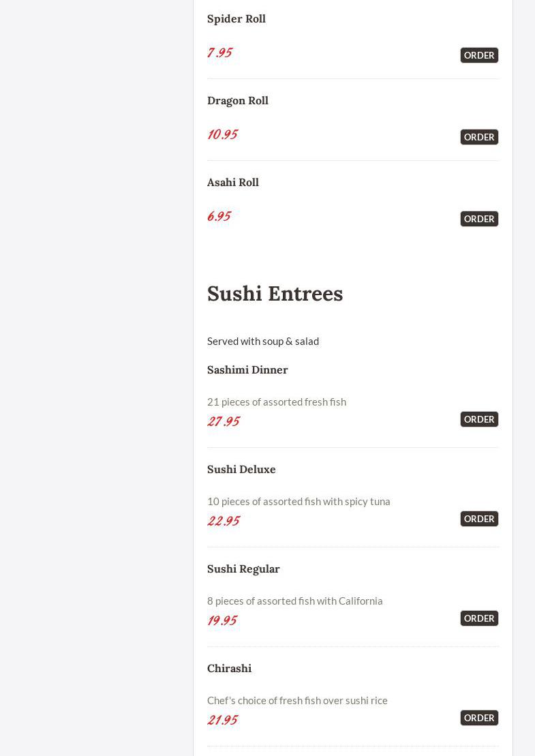Click the 22.95 Sushi Deluxe price
535x756 pixels.
(224, 521)
